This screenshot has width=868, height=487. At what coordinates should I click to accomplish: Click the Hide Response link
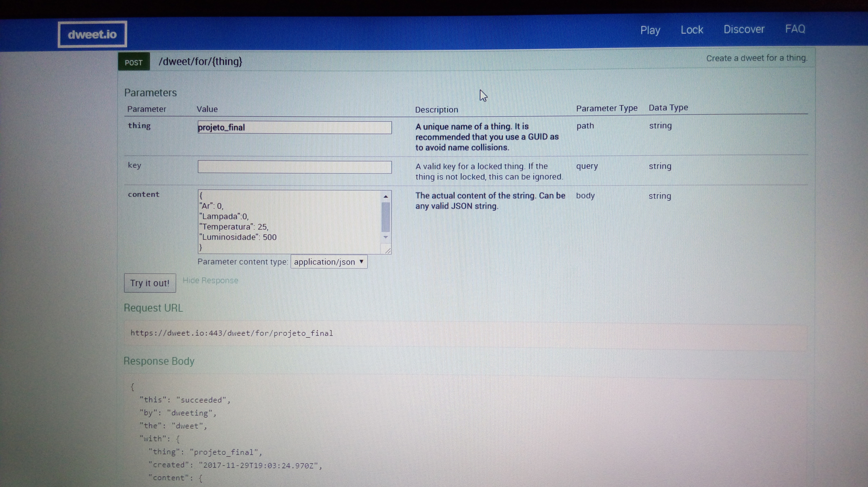click(210, 280)
